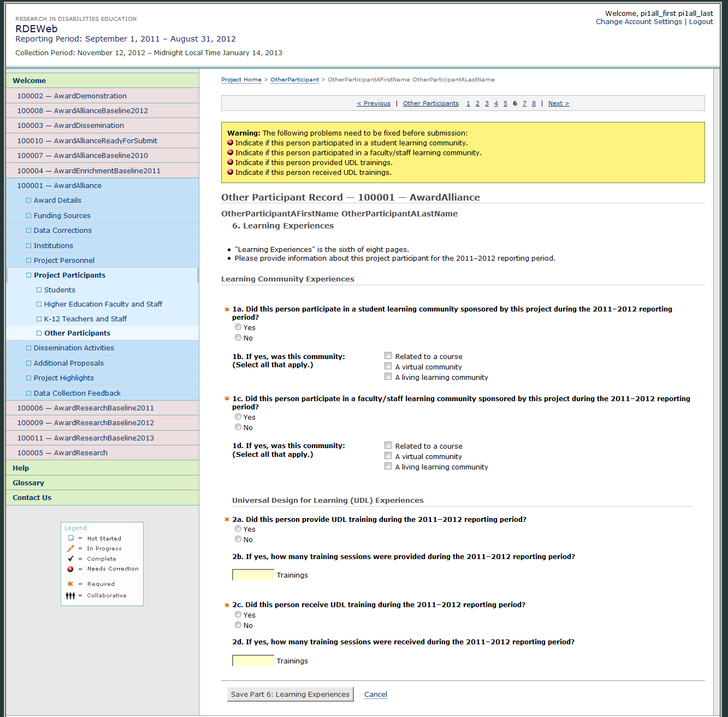
Task: Check 'A living learning community' under question 1d
Action: [388, 467]
